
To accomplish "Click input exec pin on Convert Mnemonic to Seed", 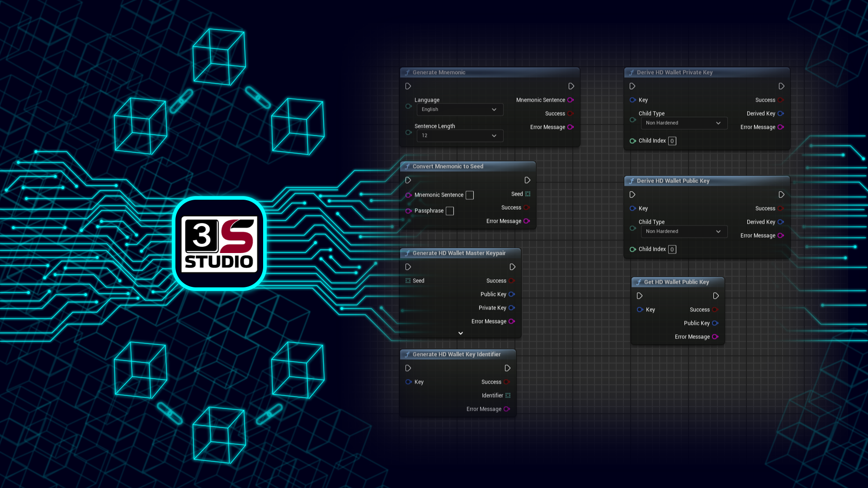I will 408,180.
